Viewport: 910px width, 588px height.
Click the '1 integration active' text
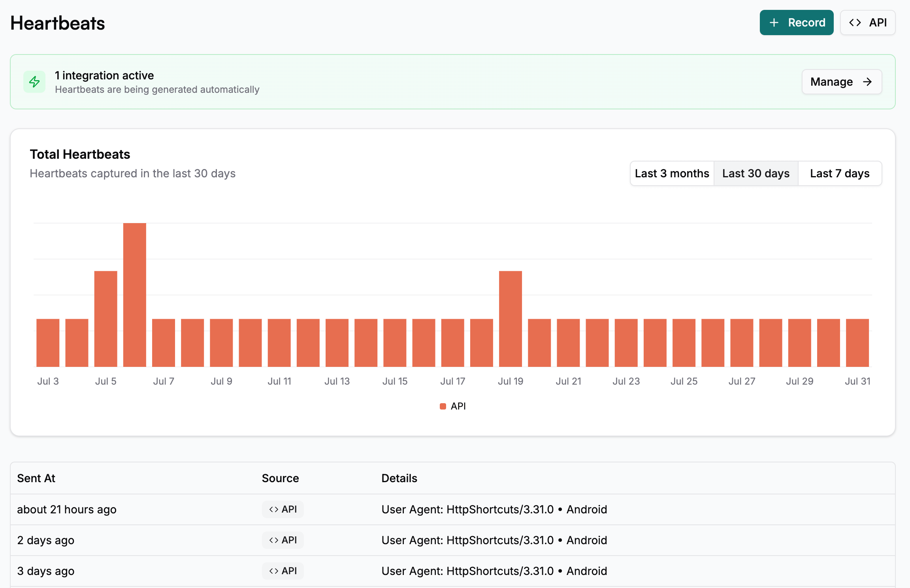point(104,75)
